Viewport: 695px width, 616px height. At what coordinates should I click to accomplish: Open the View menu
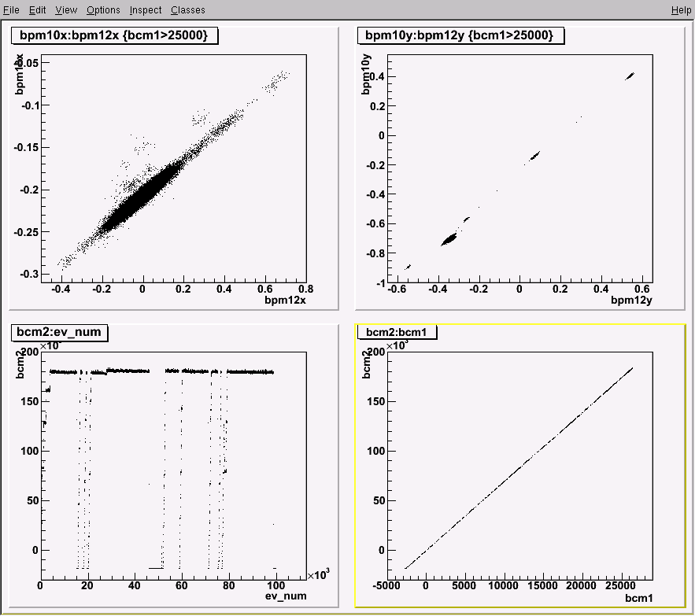(66, 9)
